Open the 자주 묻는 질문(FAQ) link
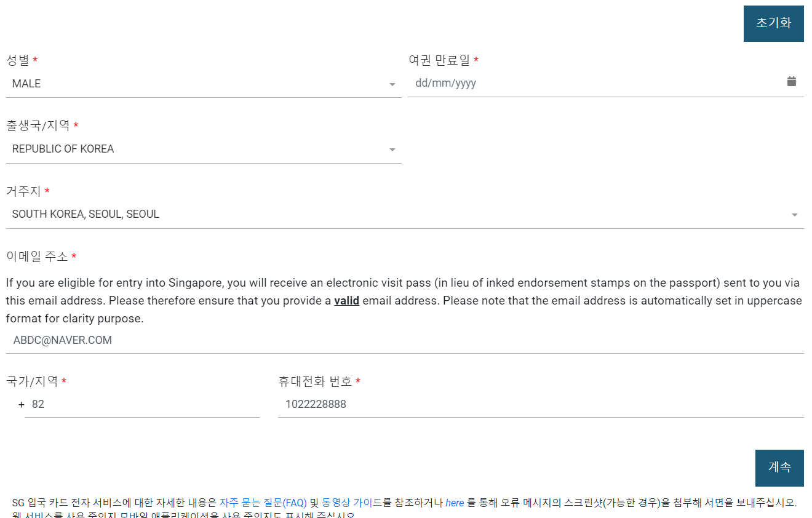The image size is (812, 518). click(265, 503)
